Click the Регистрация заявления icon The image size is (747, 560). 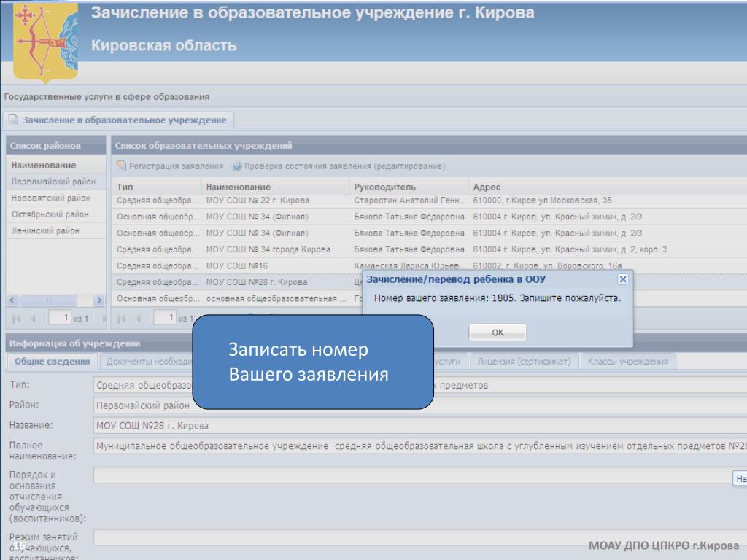click(121, 166)
